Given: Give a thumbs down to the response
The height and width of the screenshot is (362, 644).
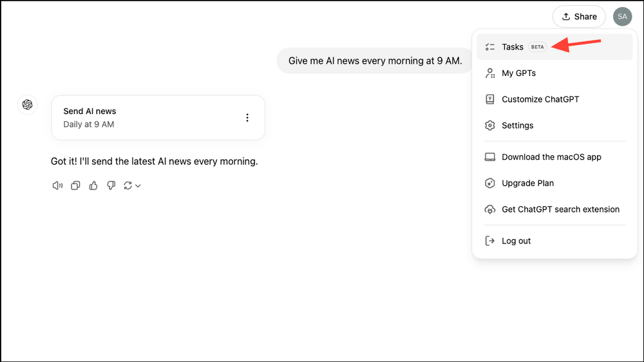Looking at the screenshot, I should coord(111,186).
